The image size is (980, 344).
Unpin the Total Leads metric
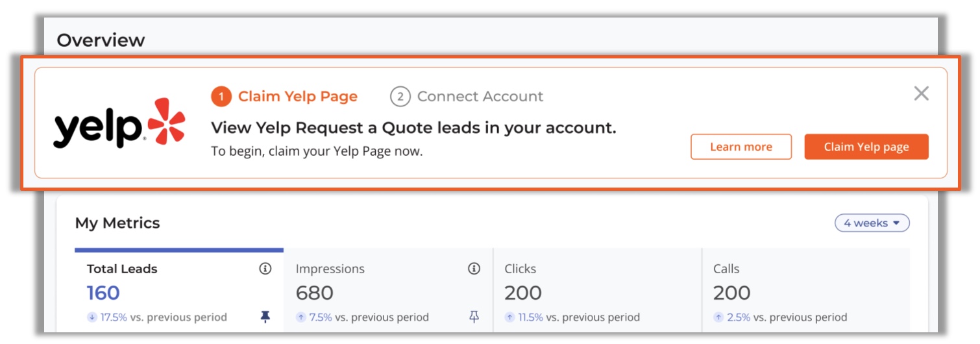(265, 317)
